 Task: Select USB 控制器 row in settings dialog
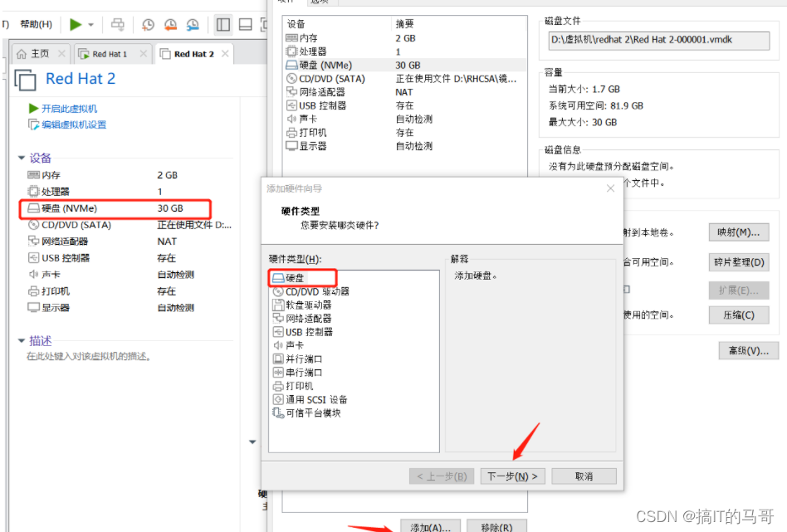[404, 106]
